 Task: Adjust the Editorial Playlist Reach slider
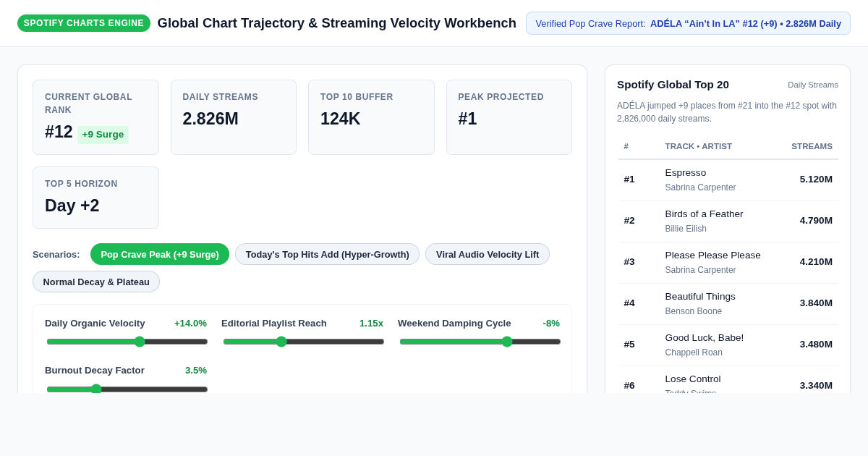[304, 342]
